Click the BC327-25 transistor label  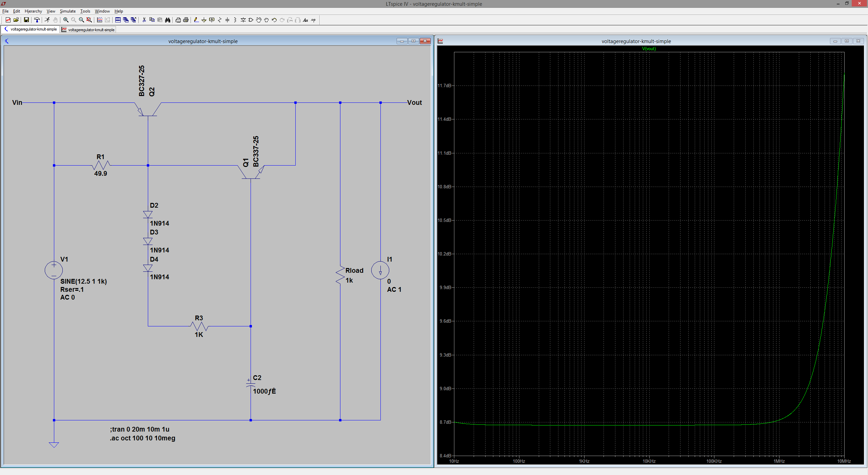(142, 81)
